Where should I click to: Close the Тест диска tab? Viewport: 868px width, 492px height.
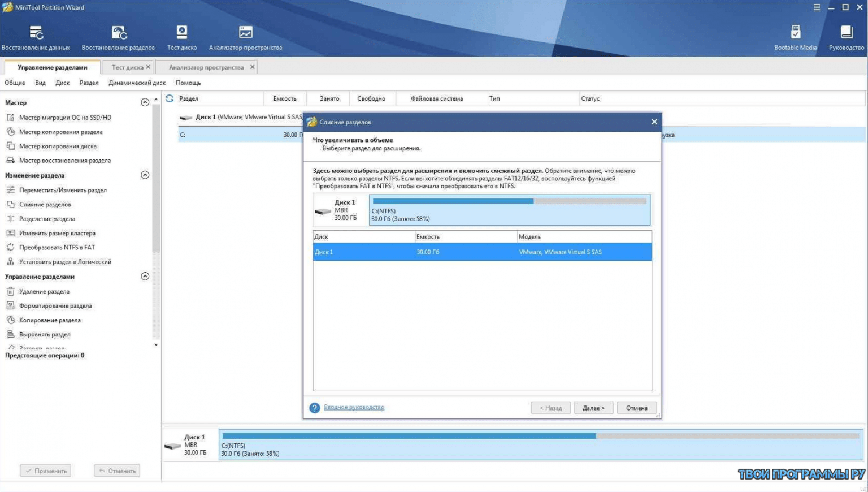pyautogui.click(x=148, y=67)
